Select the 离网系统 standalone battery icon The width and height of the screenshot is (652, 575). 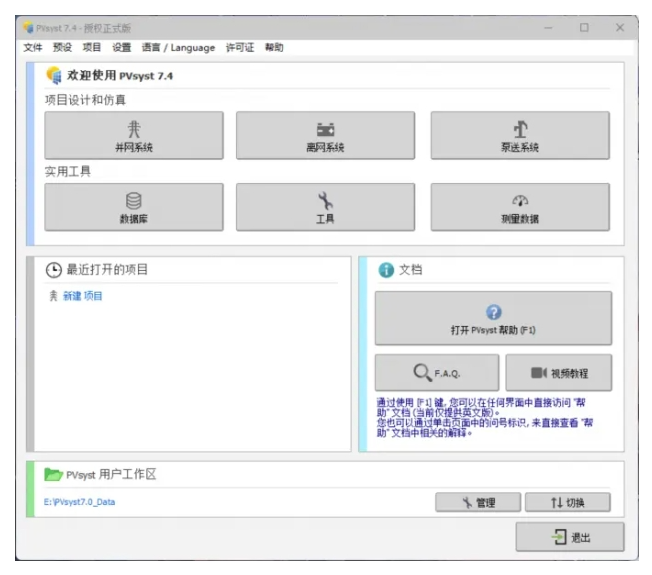325,130
